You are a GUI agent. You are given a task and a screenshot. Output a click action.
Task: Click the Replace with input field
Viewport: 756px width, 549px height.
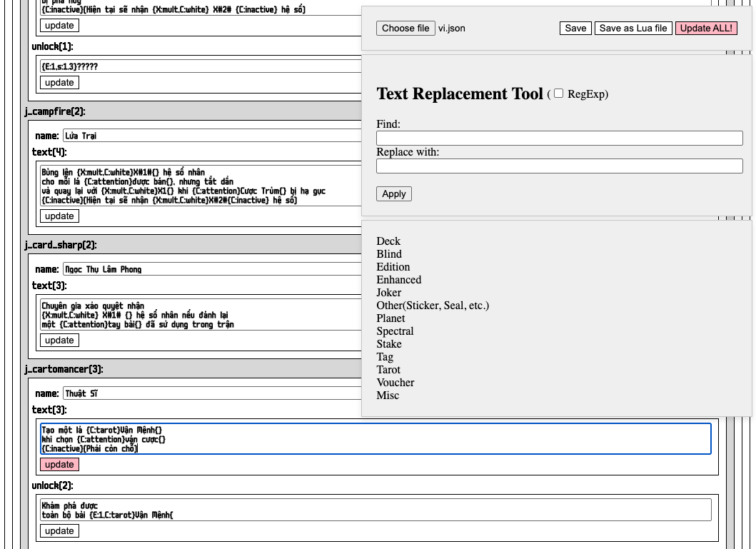coord(559,166)
